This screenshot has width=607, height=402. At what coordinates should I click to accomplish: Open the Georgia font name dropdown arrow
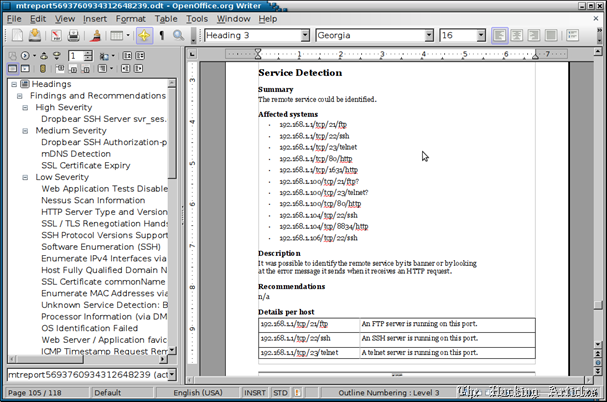coord(429,35)
